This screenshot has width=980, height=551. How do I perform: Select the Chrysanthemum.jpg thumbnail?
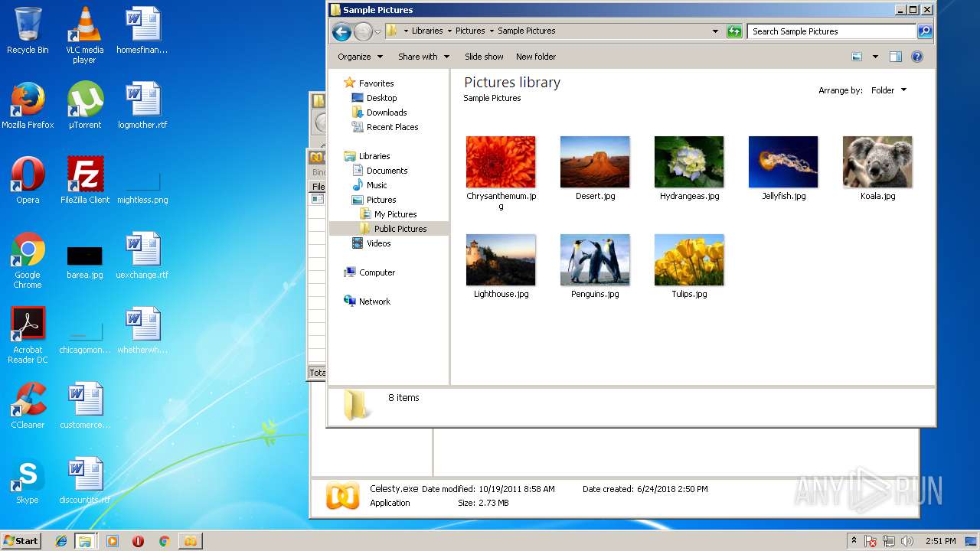[x=501, y=162]
